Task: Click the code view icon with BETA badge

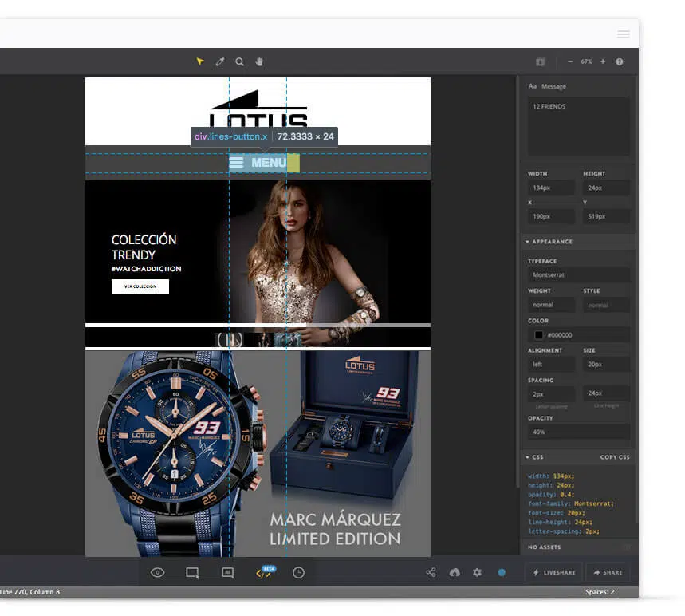Action: 265,572
